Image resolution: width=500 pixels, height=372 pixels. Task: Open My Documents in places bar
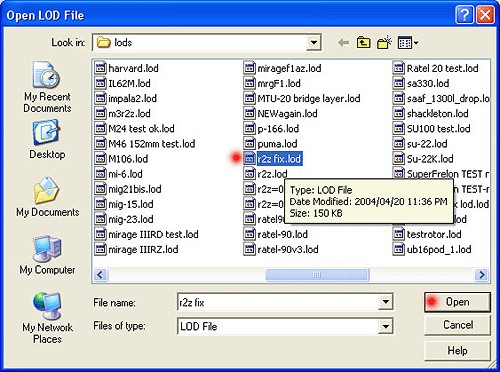tap(47, 197)
